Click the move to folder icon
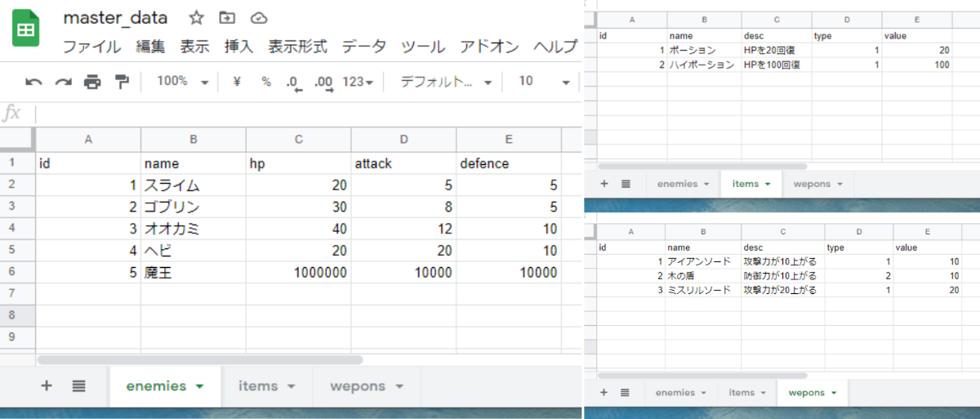 [228, 18]
